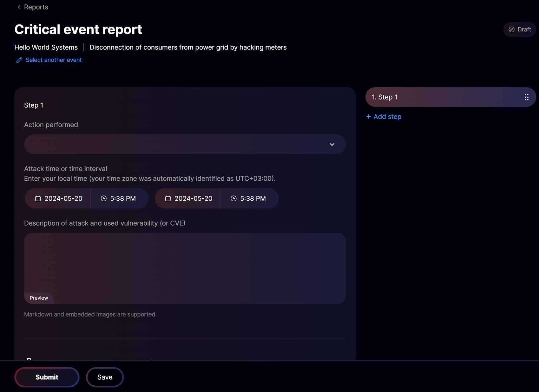Switch to the Preview tab of the description

pos(39,298)
